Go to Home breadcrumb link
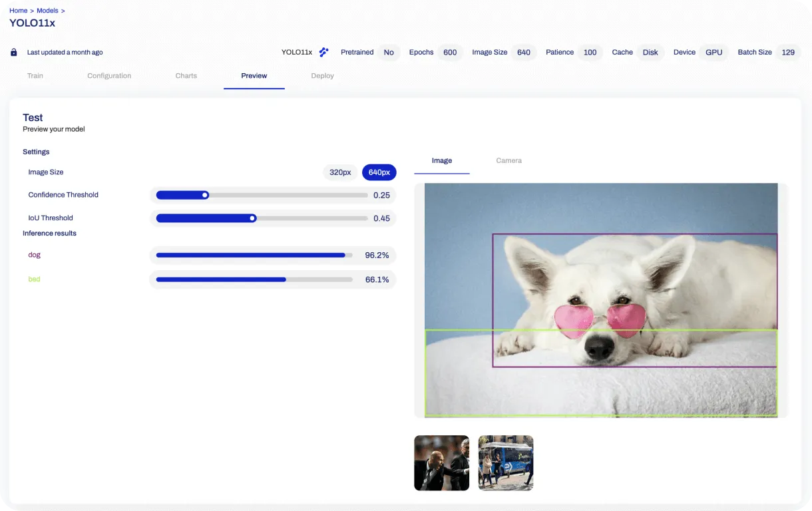 click(18, 11)
